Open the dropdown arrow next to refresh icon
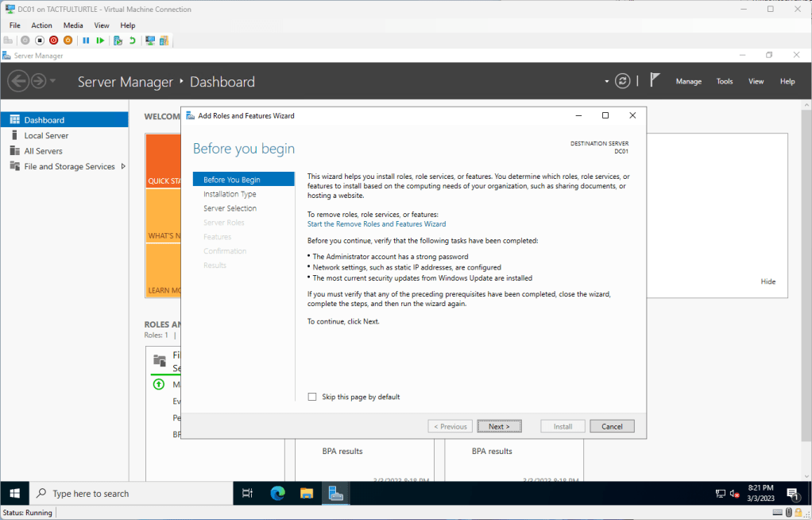The height and width of the screenshot is (520, 812). pos(607,81)
